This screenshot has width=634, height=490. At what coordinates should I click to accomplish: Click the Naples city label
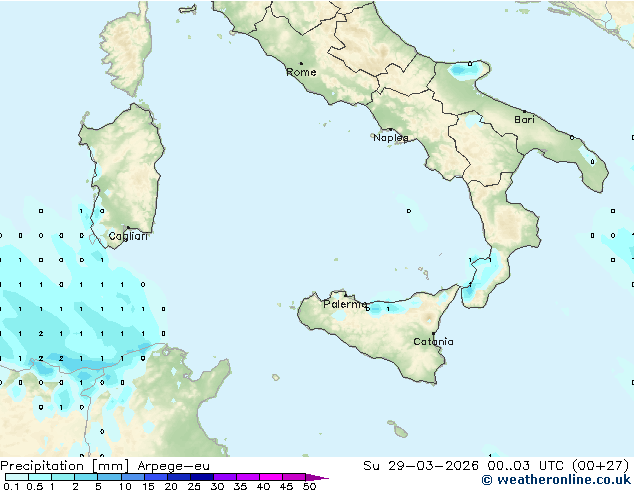point(391,138)
